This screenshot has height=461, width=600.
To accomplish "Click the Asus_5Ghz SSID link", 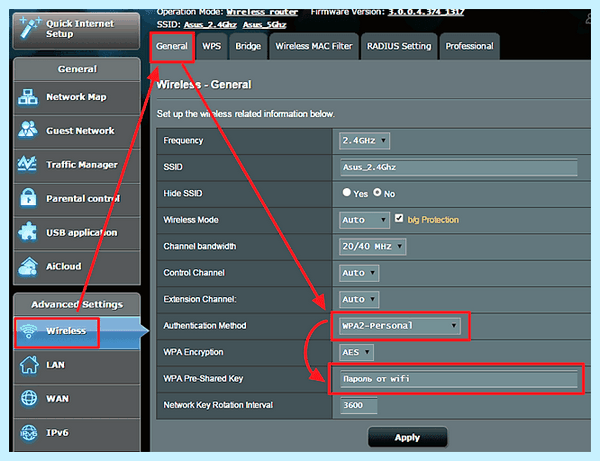I will pyautogui.click(x=264, y=25).
